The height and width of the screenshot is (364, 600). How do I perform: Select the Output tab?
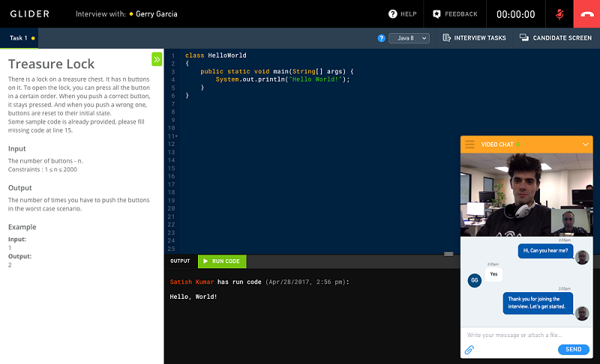tap(180, 261)
